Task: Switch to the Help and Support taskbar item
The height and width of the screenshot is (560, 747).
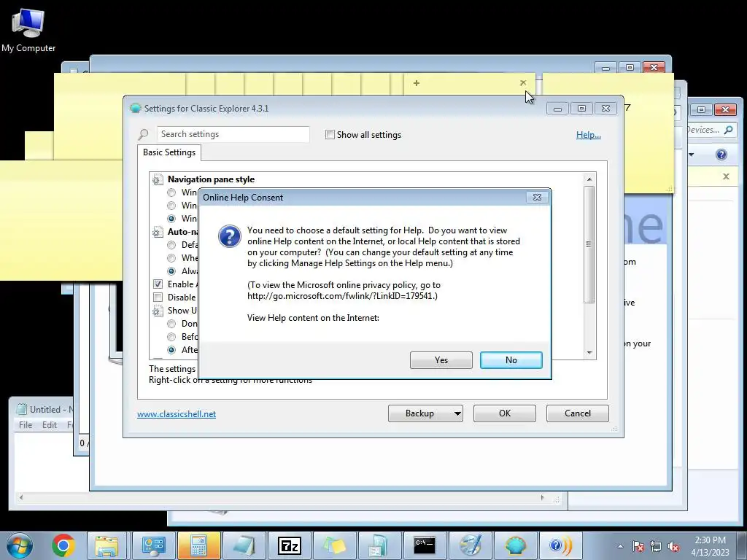Action: (x=560, y=545)
